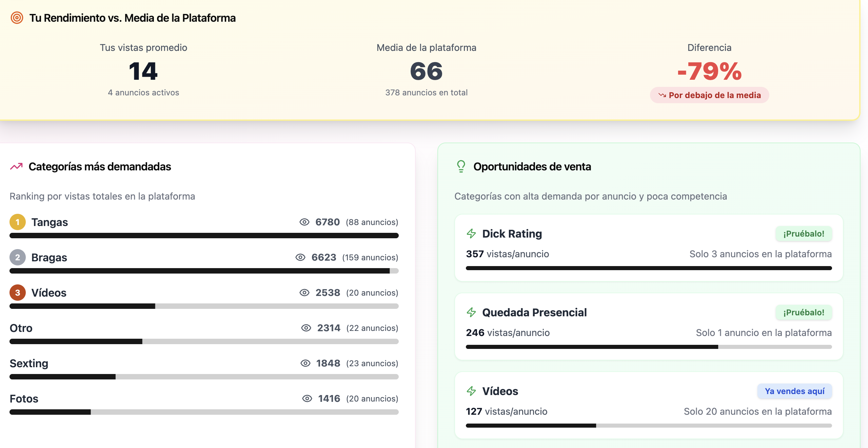Click the target icon beside Tu Rendimiento

(x=17, y=18)
